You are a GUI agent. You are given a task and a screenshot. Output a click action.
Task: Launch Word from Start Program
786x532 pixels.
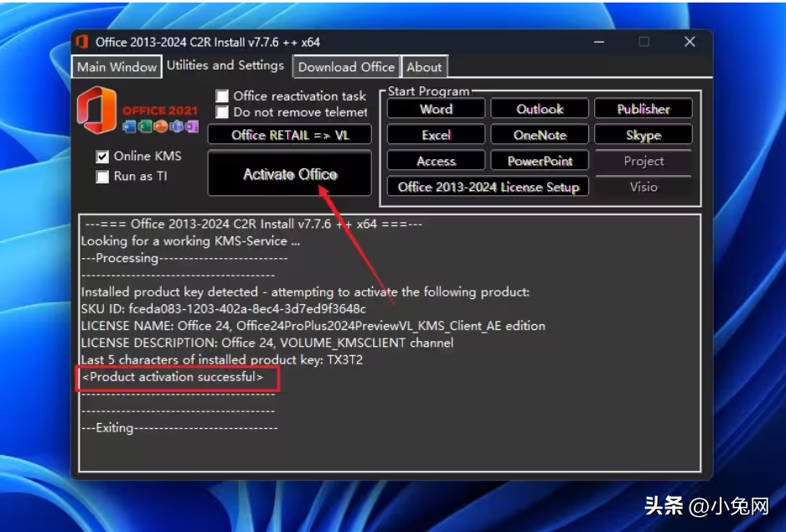(436, 109)
